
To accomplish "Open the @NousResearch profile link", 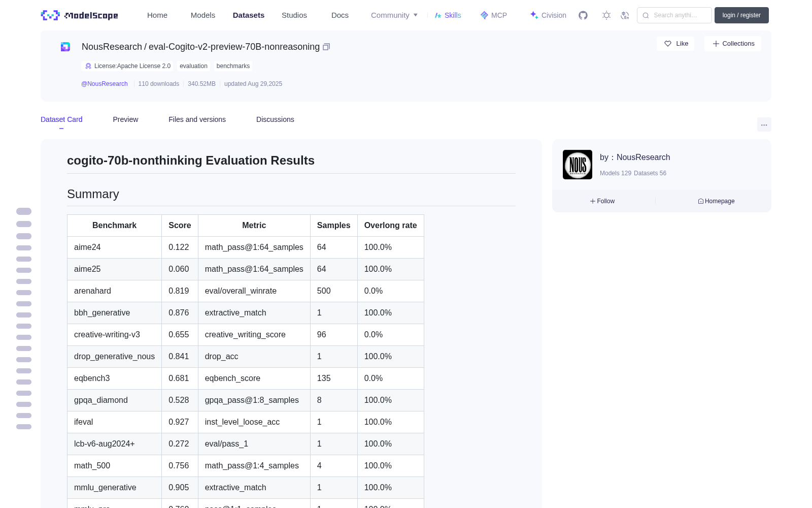I will click(x=105, y=84).
